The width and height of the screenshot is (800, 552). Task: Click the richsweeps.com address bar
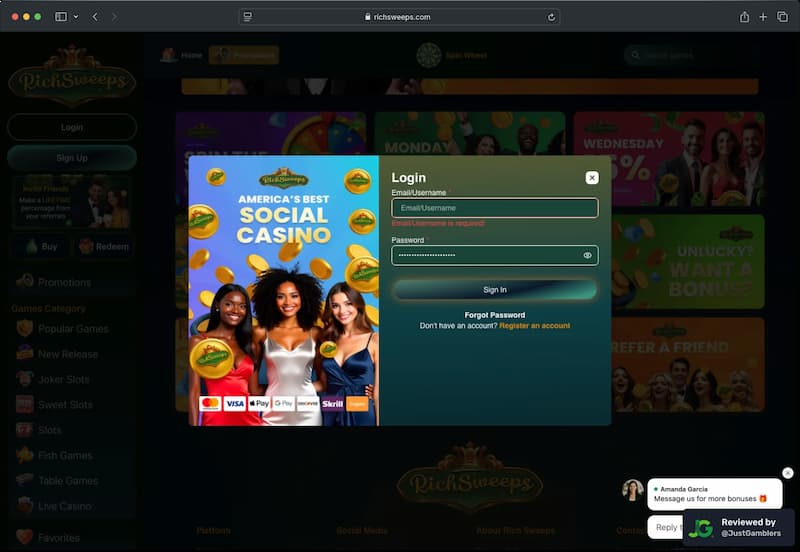(399, 17)
